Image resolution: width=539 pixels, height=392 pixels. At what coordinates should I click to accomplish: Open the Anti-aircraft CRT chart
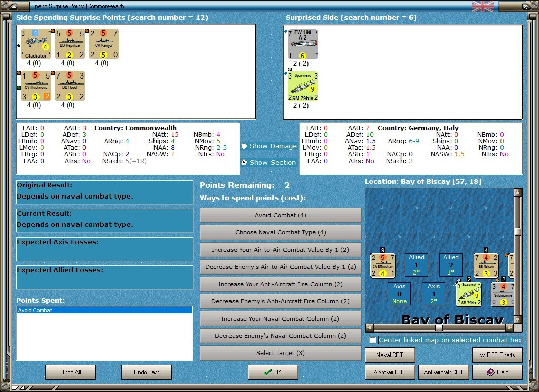443,372
